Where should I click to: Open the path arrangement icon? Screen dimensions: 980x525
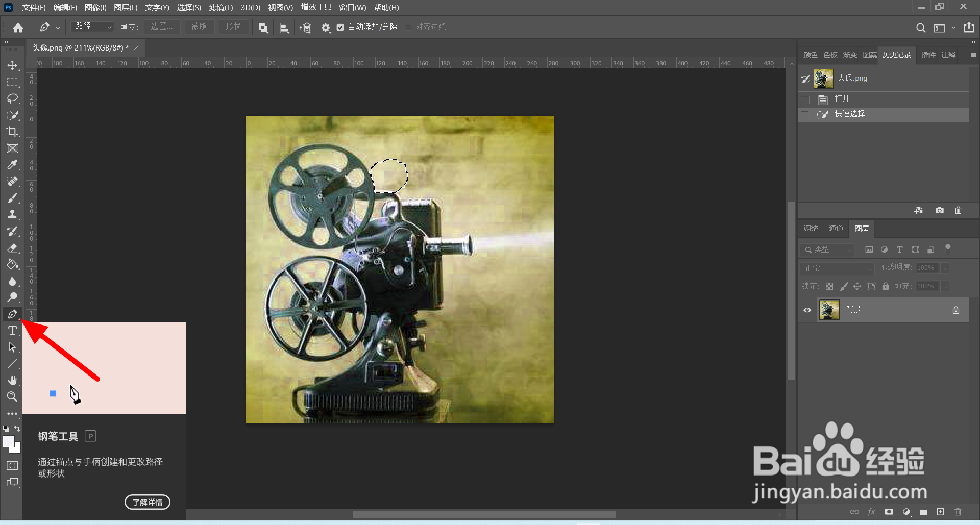[305, 28]
